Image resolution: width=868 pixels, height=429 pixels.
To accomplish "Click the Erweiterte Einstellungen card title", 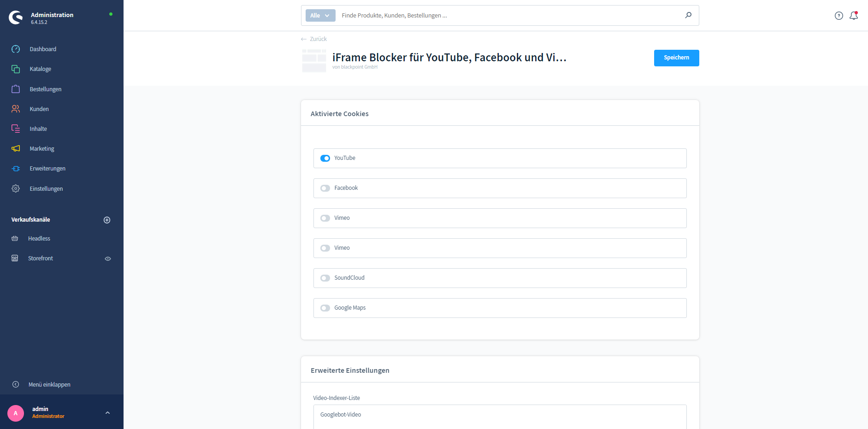I will pyautogui.click(x=350, y=370).
